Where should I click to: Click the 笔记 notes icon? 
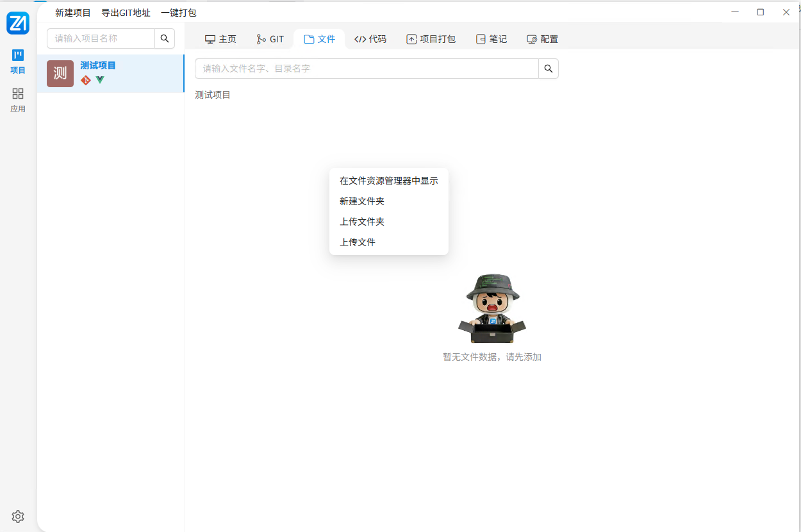[x=481, y=38]
